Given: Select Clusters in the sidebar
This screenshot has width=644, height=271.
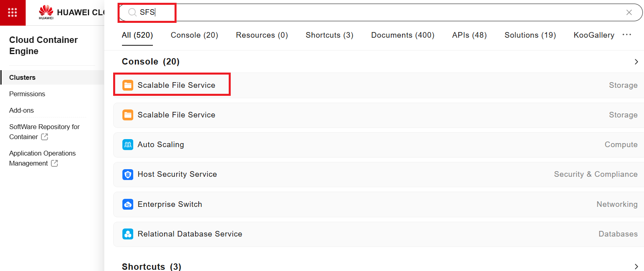Looking at the screenshot, I should tap(52, 77).
